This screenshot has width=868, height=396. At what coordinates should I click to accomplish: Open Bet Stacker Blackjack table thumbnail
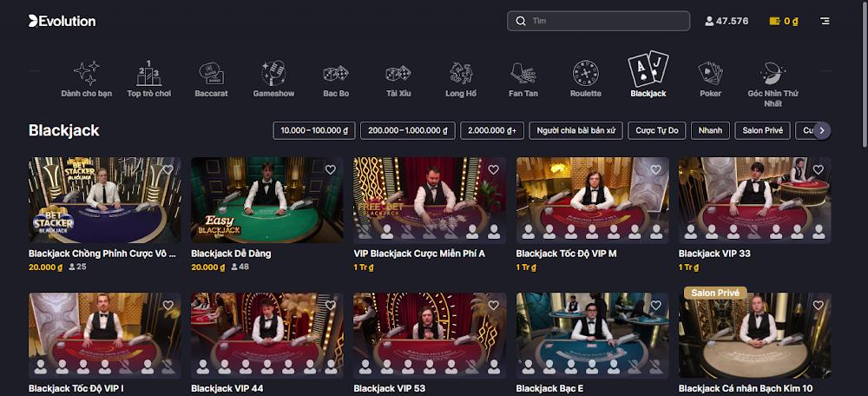pos(105,200)
